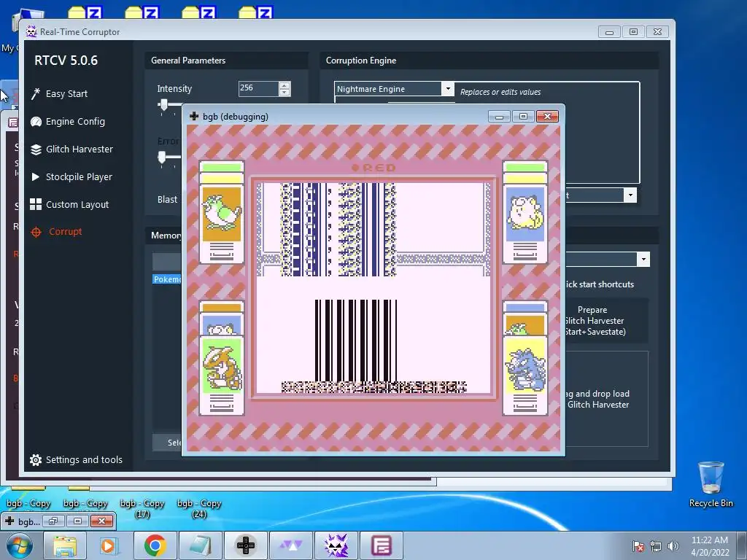Increase Intensity with the up stepper arrow

(x=285, y=85)
